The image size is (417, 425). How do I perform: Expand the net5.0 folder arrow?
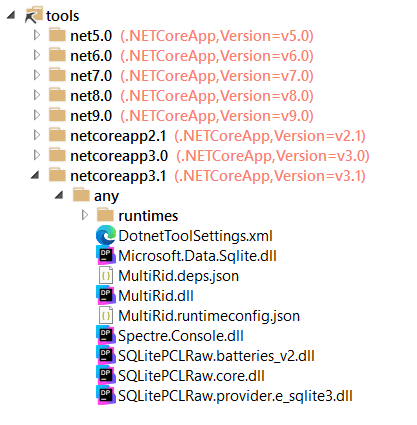(37, 35)
